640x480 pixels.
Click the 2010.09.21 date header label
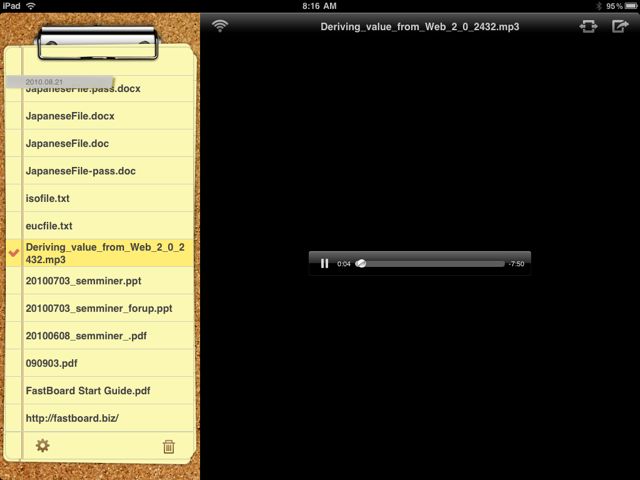[44, 82]
